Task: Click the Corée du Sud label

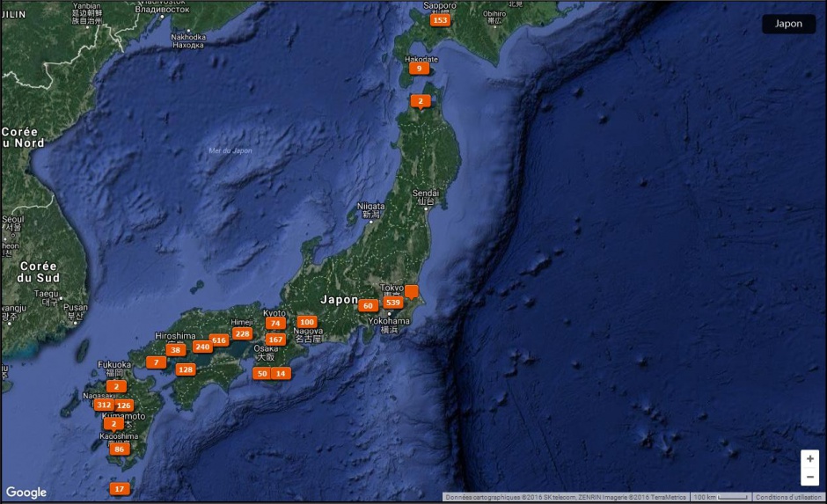Action: click(39, 272)
